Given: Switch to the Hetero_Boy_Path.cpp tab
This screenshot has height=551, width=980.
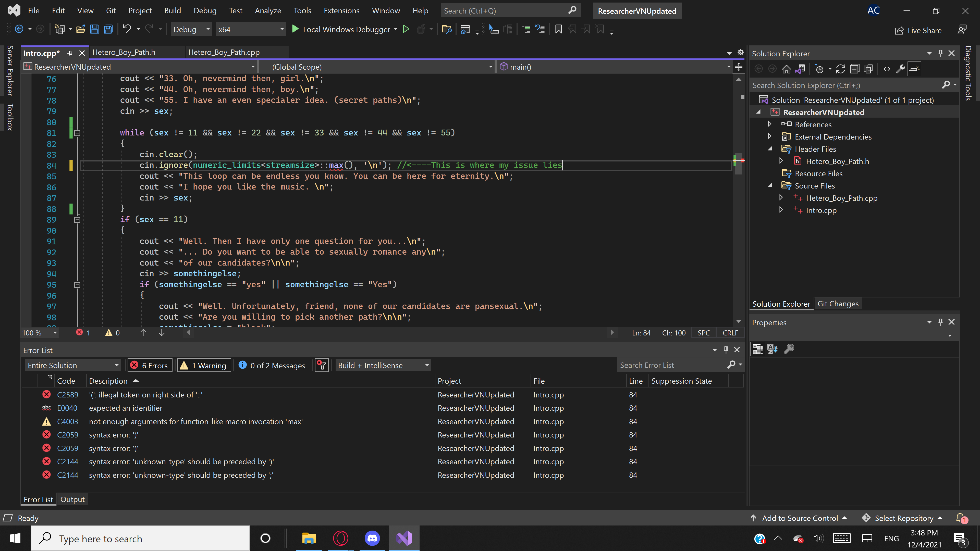Looking at the screenshot, I should (x=224, y=53).
